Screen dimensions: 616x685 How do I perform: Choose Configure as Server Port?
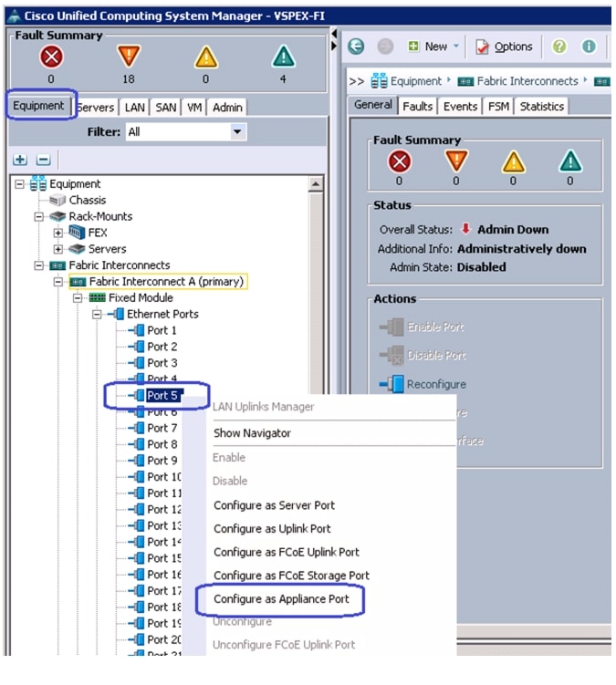274,505
